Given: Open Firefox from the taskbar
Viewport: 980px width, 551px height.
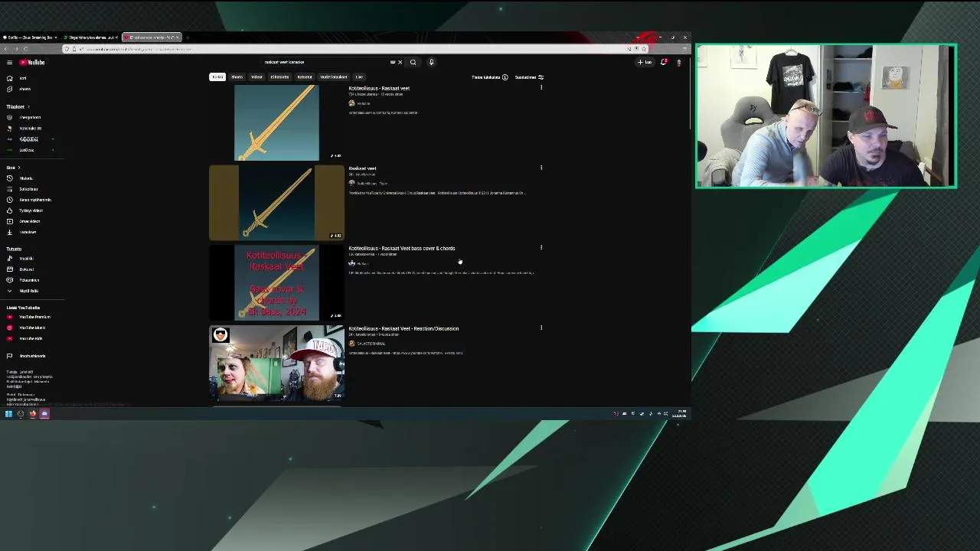Looking at the screenshot, I should pos(32,414).
